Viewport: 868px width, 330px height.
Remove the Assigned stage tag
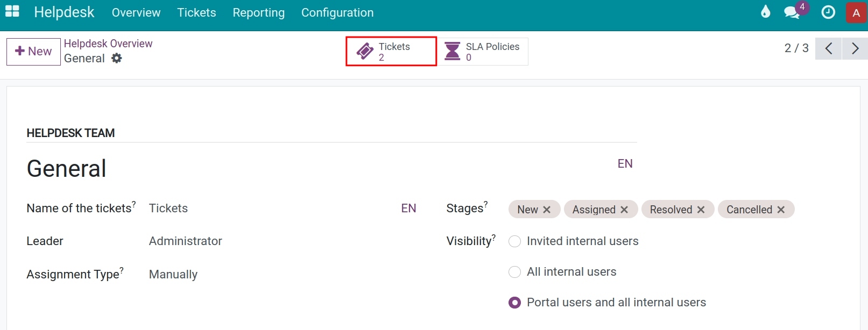click(x=624, y=210)
